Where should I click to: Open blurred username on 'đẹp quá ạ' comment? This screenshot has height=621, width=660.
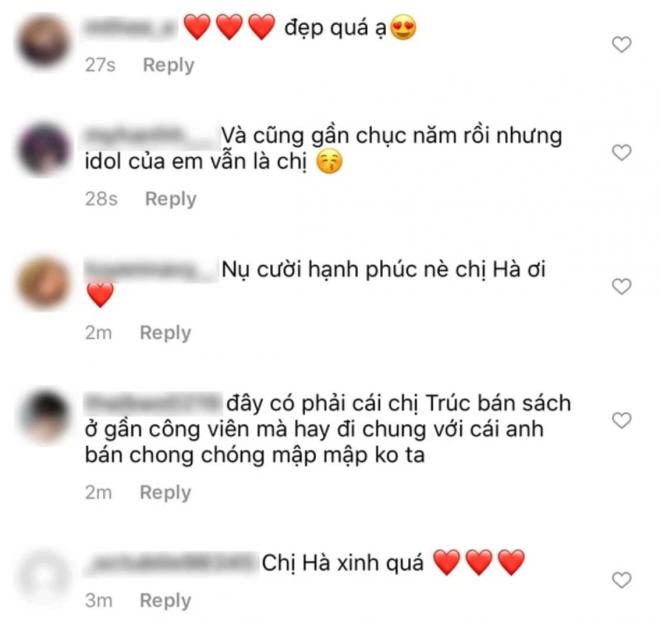[131, 27]
